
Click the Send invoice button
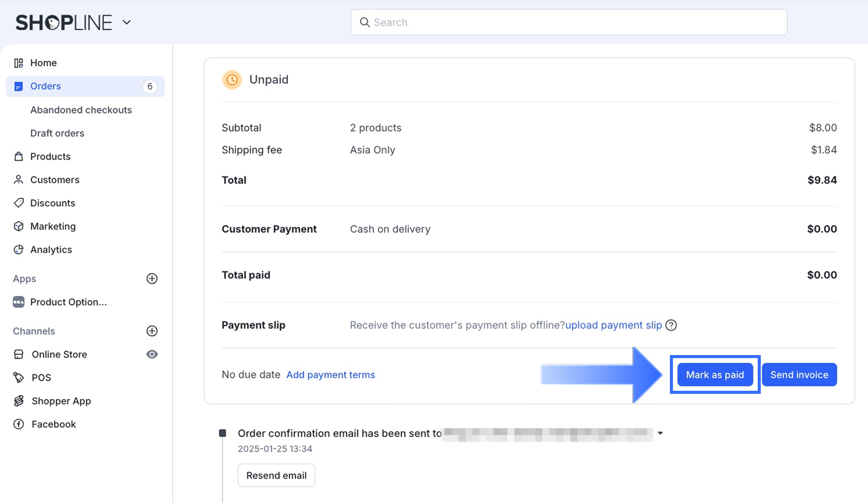coord(799,375)
